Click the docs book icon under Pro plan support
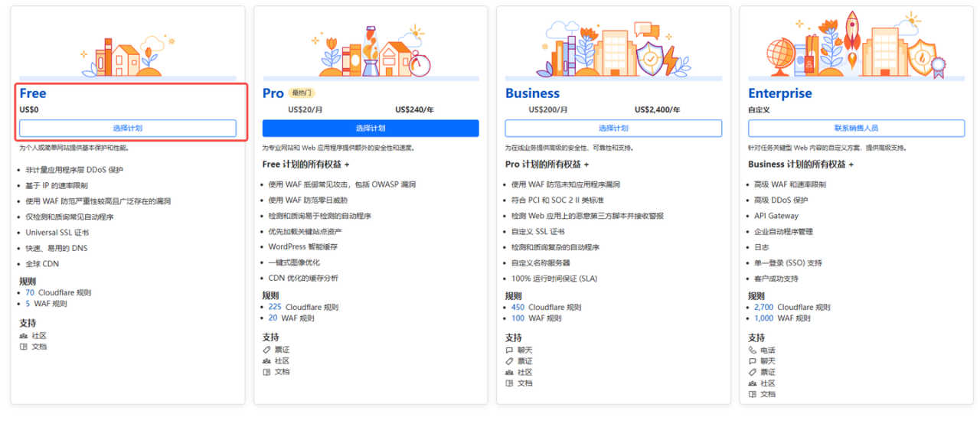 [x=266, y=371]
